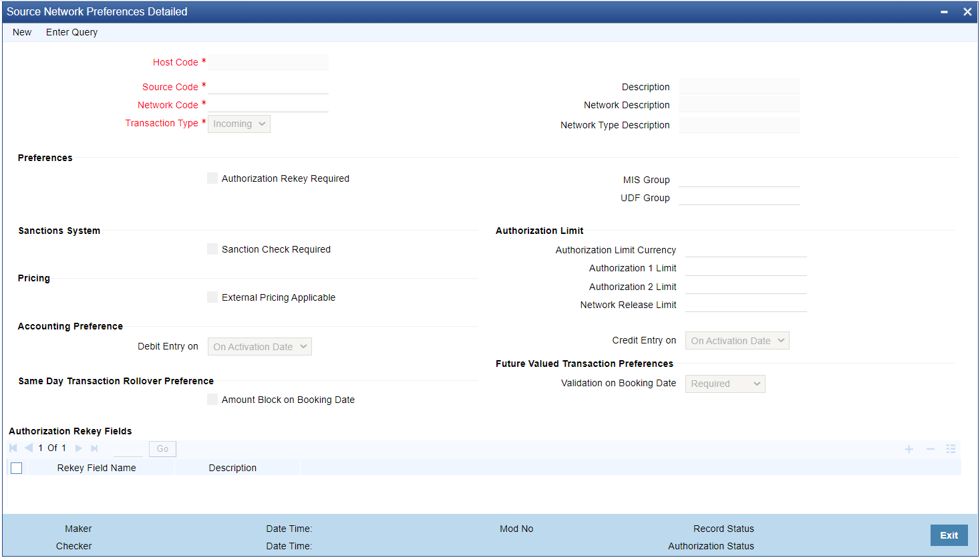Select Enter Query from the toolbar

click(x=72, y=32)
